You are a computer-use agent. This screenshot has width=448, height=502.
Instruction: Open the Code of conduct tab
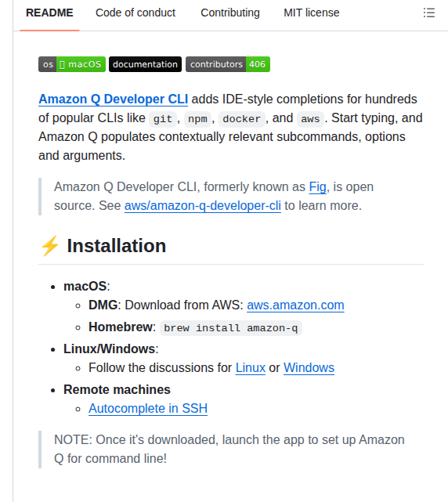(x=135, y=13)
